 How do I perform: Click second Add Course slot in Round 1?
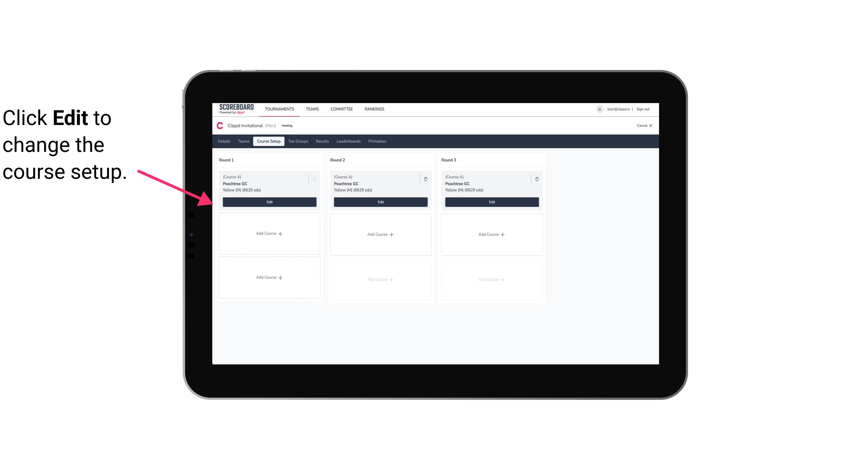269,277
